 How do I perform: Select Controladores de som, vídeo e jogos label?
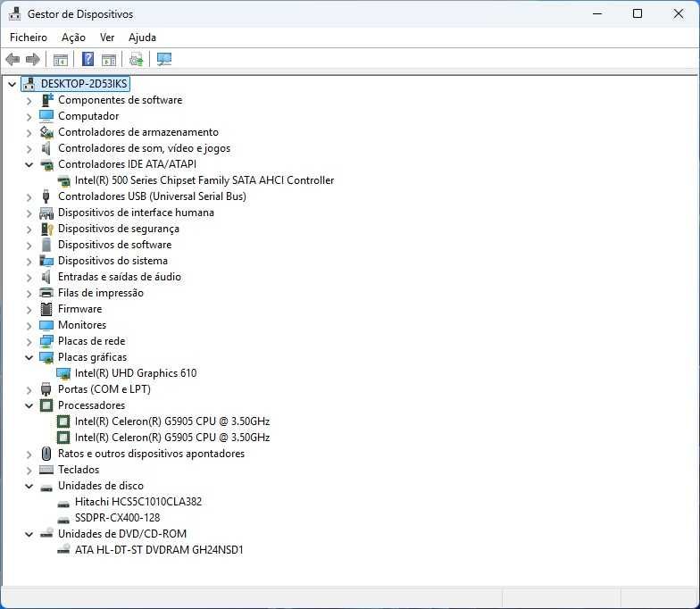[145, 148]
